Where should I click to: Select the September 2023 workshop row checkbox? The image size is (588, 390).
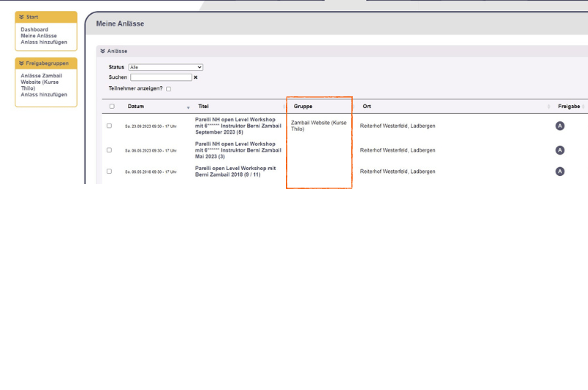[x=110, y=126]
